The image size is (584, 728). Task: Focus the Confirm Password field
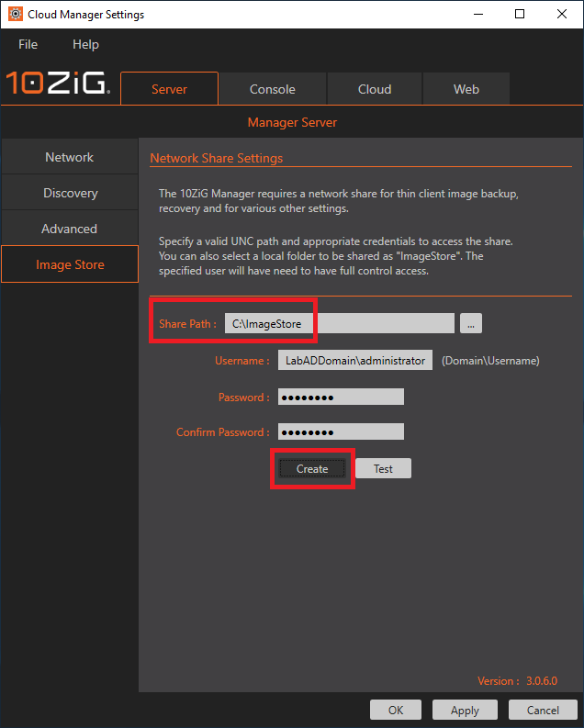point(341,431)
